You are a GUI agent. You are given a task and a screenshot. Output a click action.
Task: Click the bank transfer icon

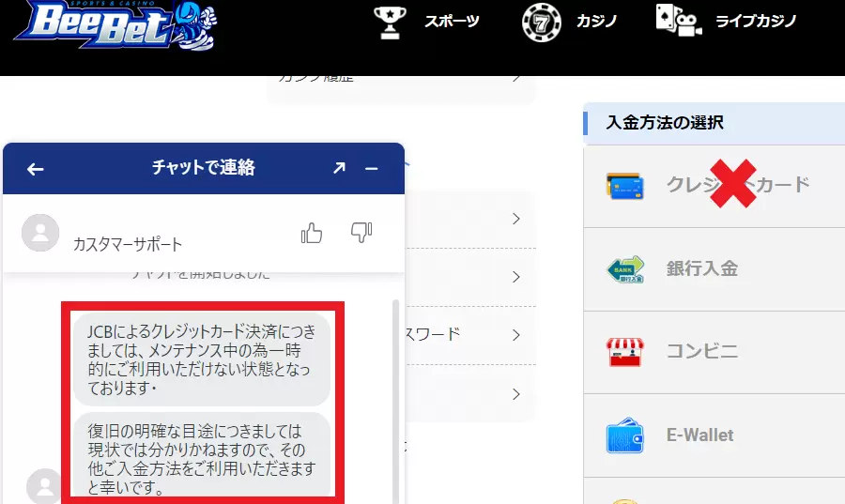625,269
